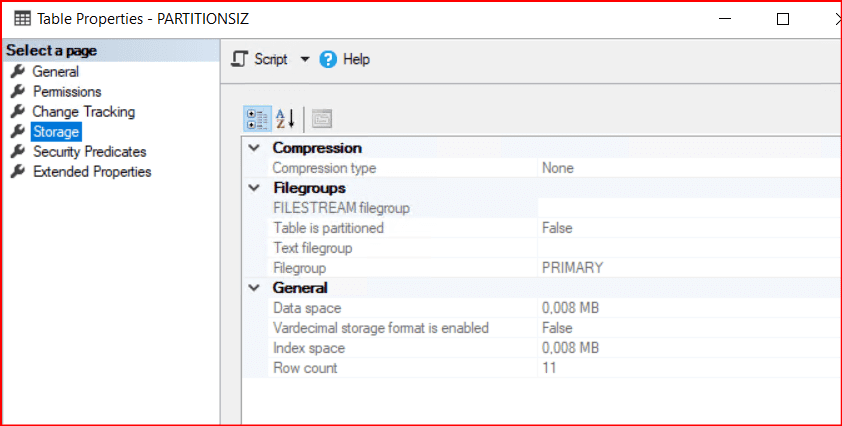
Task: Select the Storage page
Action: coord(56,132)
